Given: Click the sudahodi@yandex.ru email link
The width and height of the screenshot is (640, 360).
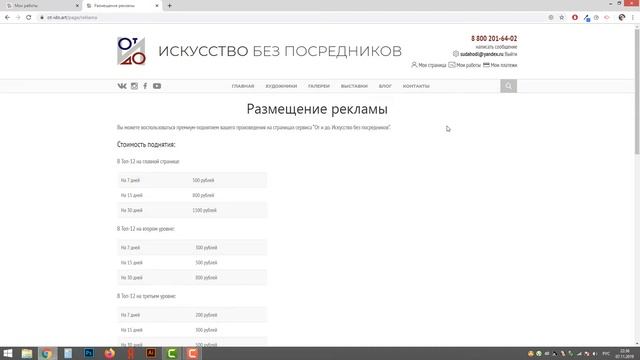Looking at the screenshot, I should (482, 54).
